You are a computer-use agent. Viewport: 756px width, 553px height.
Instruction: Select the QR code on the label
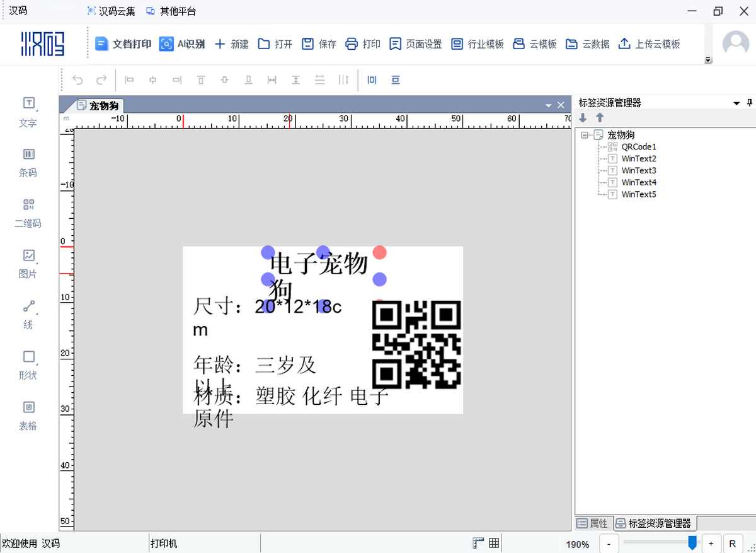[x=417, y=344]
